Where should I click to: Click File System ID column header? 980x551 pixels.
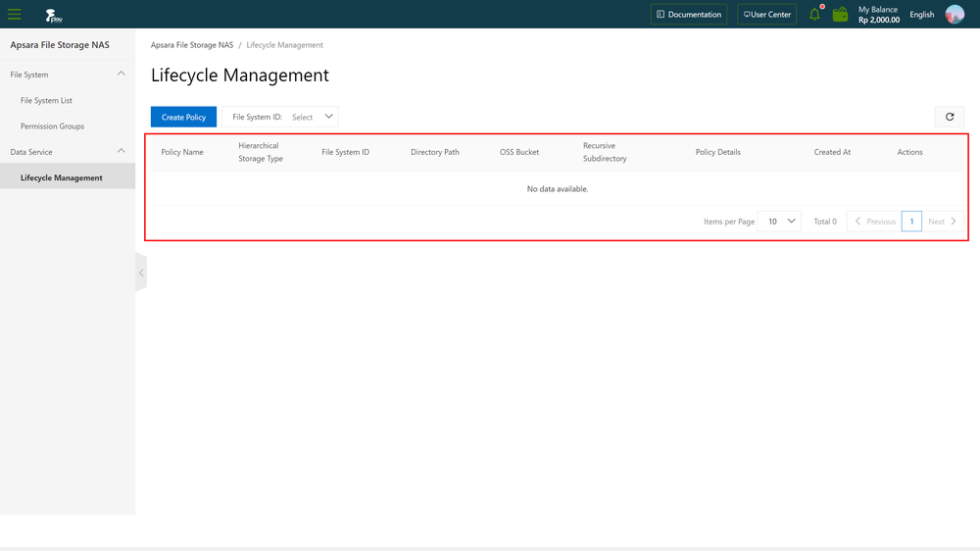346,152
